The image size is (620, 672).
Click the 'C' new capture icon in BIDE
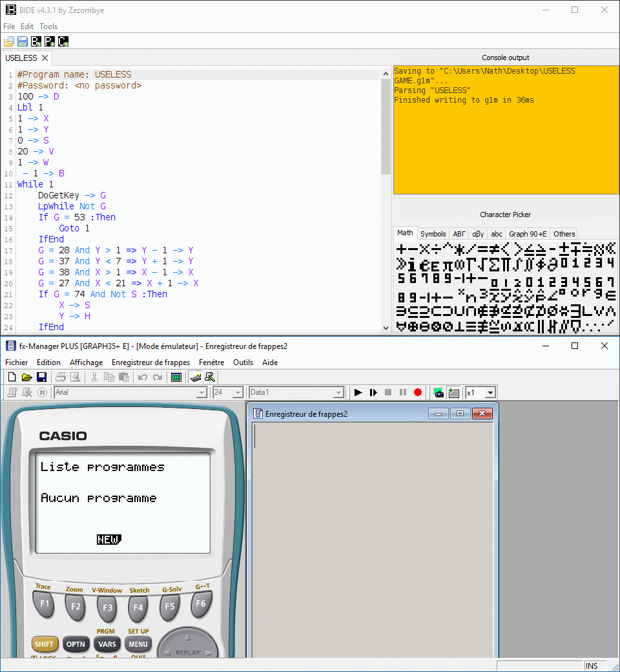[63, 41]
